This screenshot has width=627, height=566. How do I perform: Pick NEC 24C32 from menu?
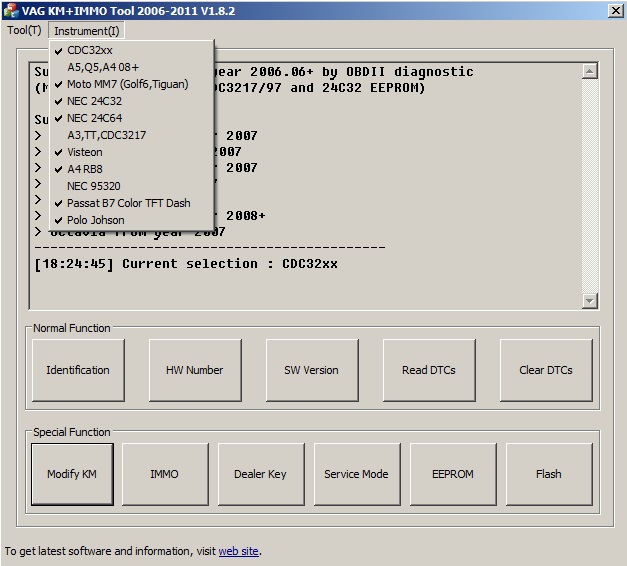click(132, 101)
